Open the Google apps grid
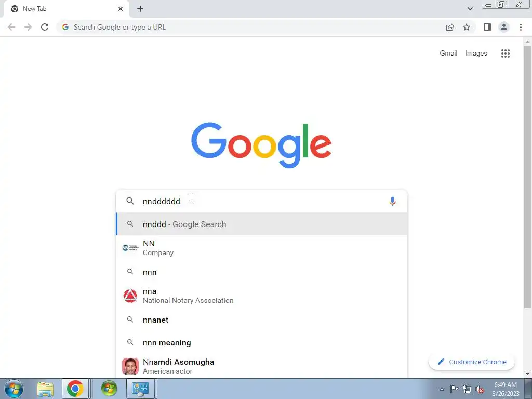The image size is (532, 399). click(x=506, y=54)
